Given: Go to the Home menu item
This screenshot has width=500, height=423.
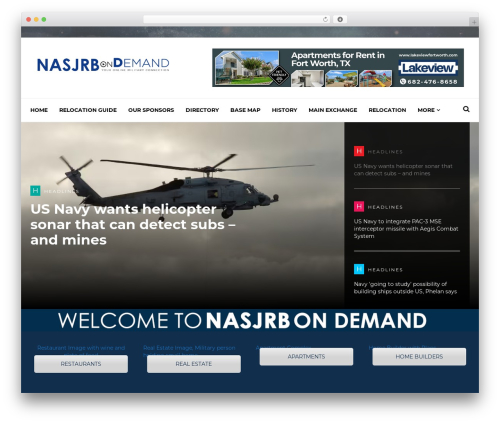Looking at the screenshot, I should [39, 110].
